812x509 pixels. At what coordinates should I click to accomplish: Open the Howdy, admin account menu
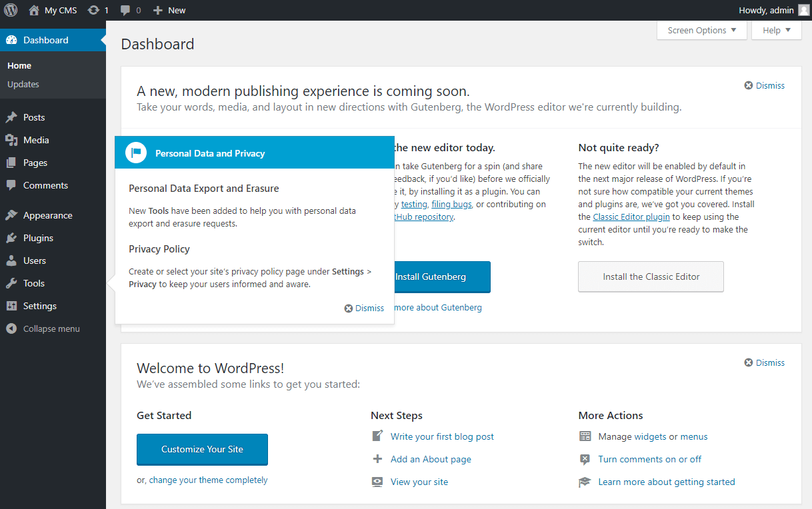coord(774,10)
